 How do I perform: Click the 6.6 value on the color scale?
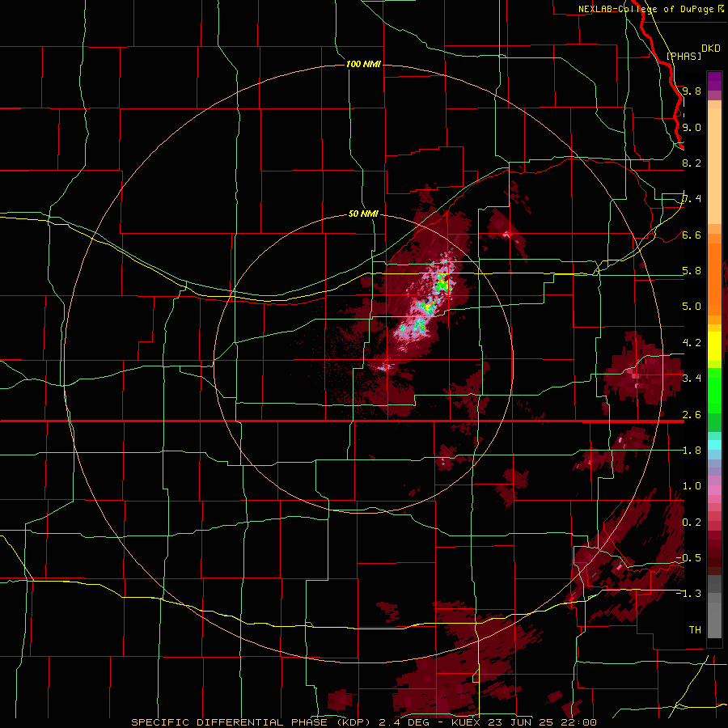[692, 235]
